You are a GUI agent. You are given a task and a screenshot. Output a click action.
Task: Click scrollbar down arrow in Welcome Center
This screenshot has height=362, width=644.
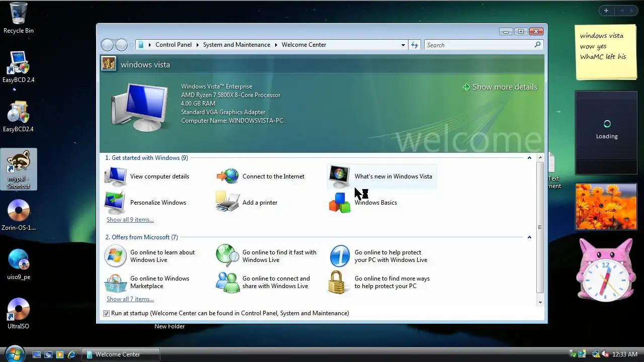[540, 302]
